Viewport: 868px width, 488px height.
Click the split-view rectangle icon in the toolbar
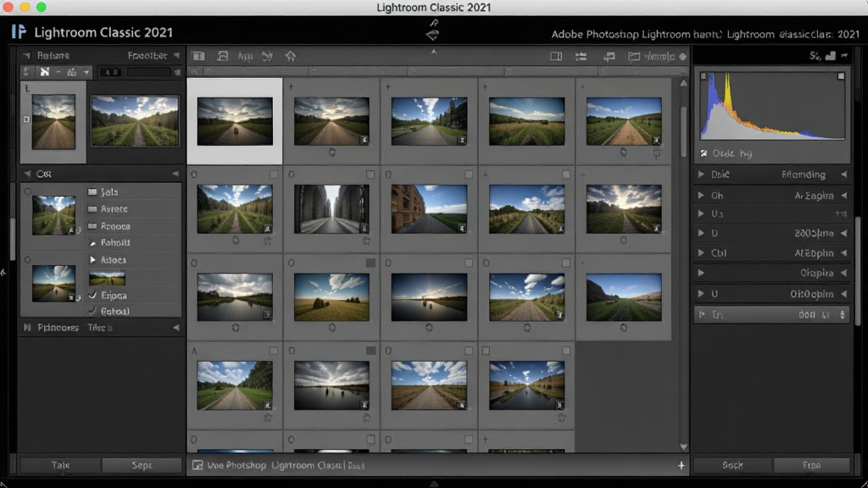[556, 57]
